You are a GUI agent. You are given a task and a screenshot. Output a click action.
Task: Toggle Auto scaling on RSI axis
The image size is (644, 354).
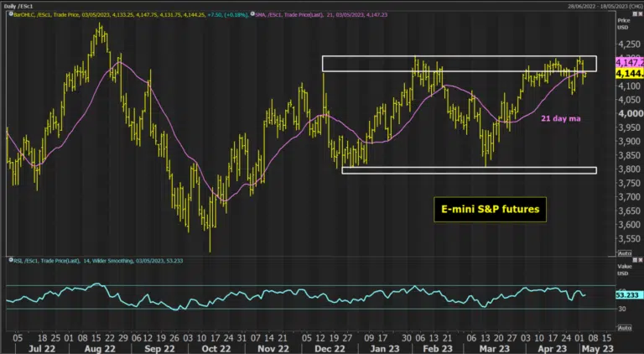[625, 328]
